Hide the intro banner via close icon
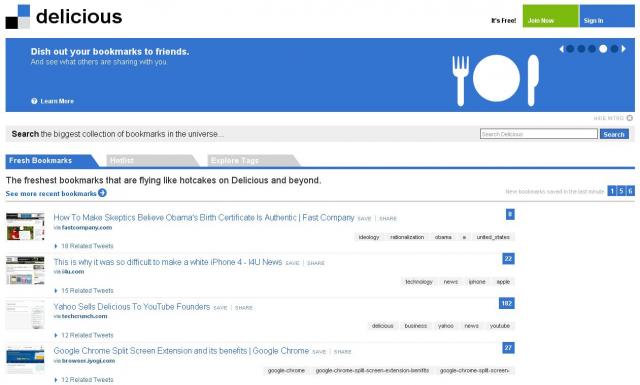The height and width of the screenshot is (385, 640). click(629, 118)
